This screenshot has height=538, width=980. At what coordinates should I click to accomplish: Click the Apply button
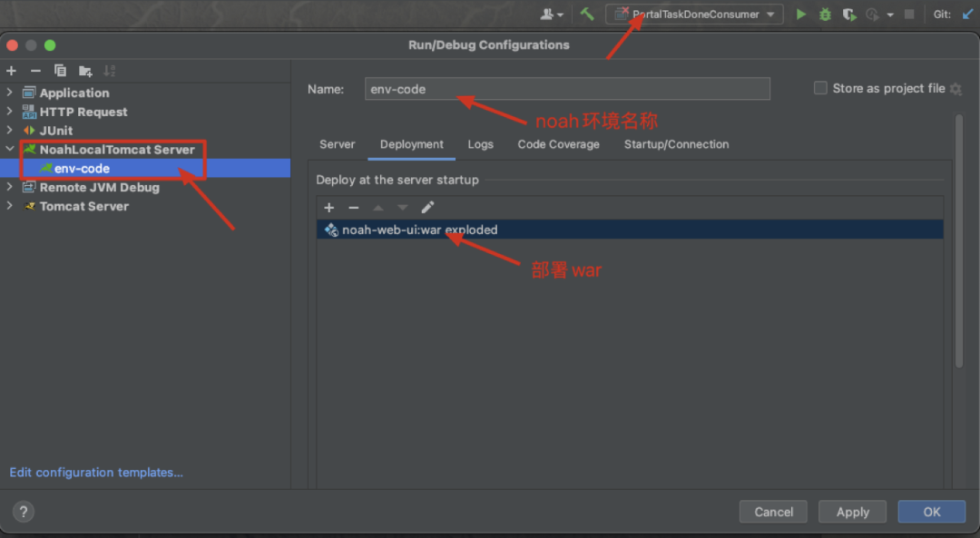[852, 512]
